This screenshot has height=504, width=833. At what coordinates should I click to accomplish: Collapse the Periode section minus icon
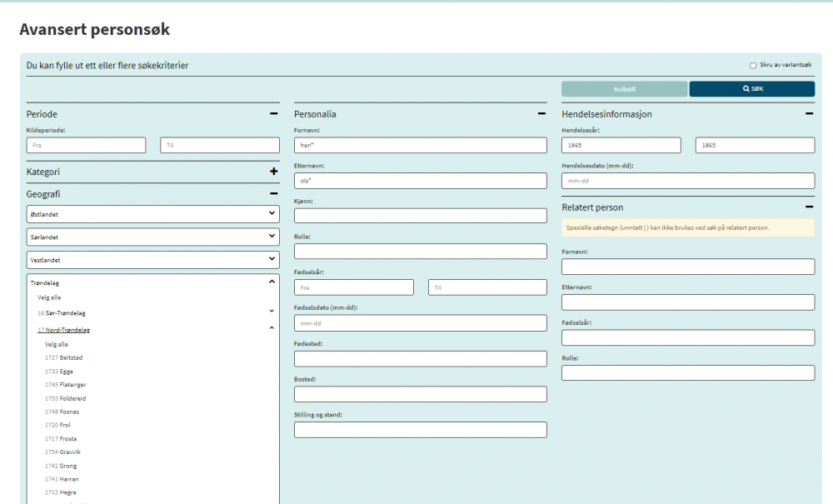point(273,113)
